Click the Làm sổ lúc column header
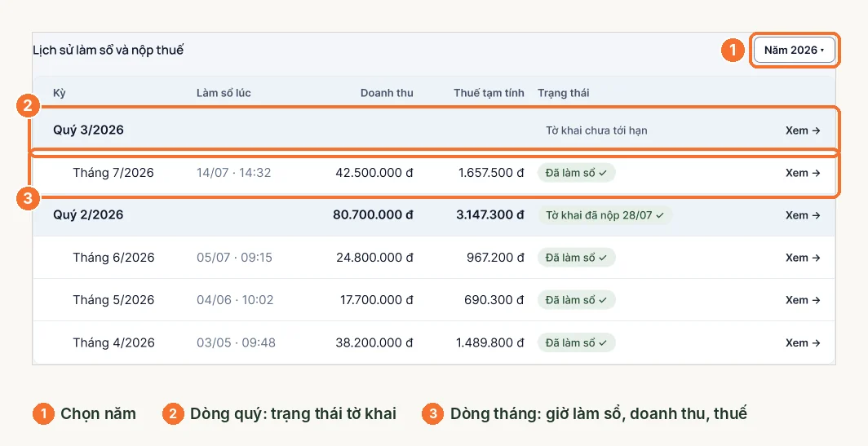Image resolution: width=868 pixels, height=446 pixels. [224, 93]
